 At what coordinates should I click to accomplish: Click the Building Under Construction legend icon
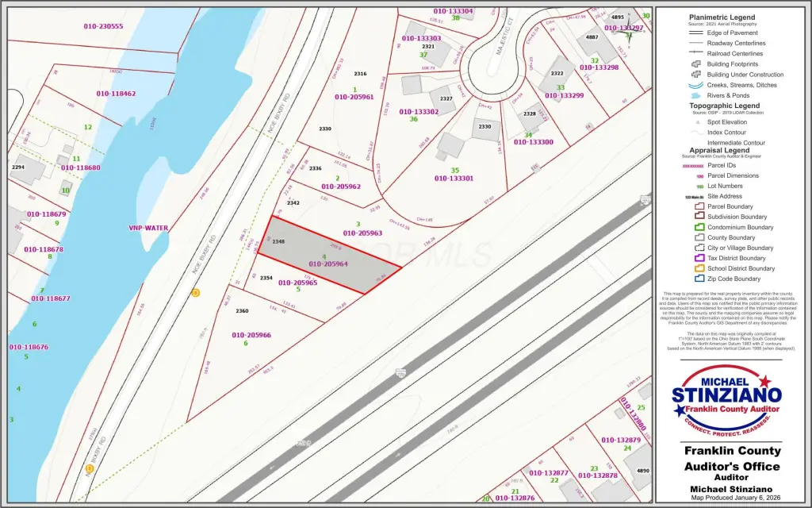coord(695,75)
